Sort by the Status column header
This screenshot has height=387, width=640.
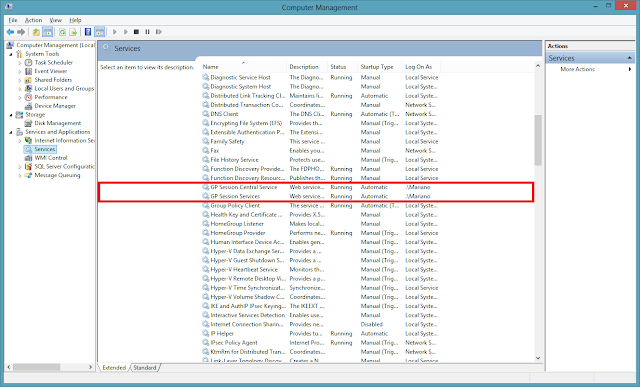point(343,67)
